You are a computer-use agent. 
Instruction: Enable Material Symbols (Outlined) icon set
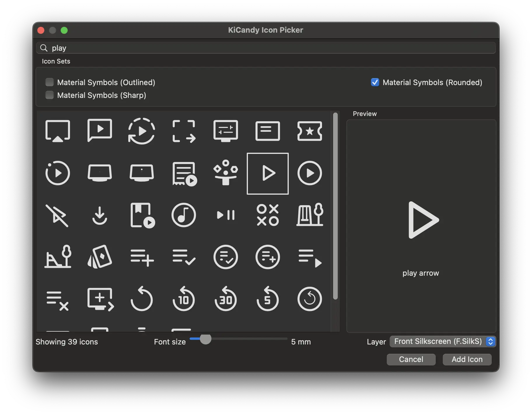tap(50, 82)
